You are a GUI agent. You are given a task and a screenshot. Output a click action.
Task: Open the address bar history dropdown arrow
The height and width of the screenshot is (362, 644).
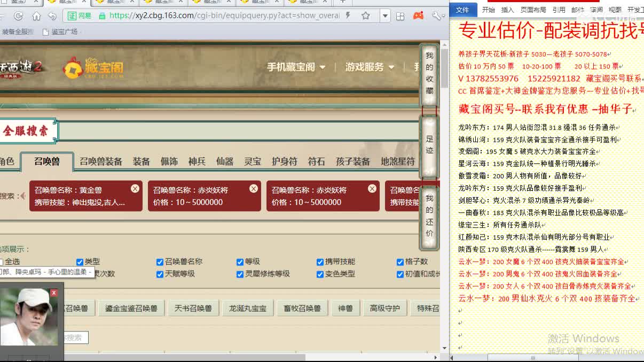tap(385, 15)
